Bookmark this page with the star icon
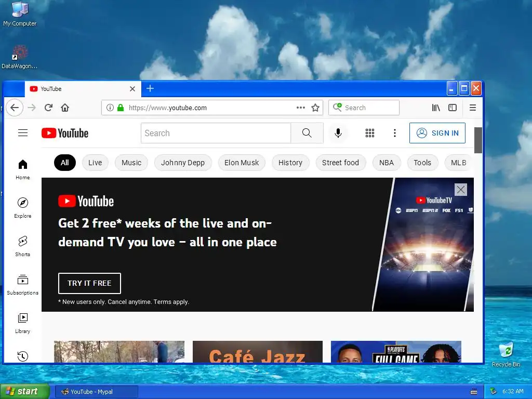 [315, 108]
